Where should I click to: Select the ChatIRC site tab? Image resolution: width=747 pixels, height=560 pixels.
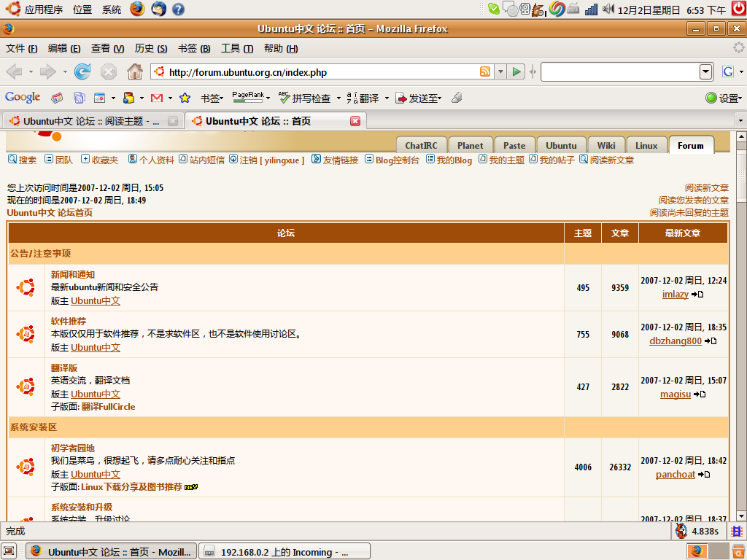point(421,146)
